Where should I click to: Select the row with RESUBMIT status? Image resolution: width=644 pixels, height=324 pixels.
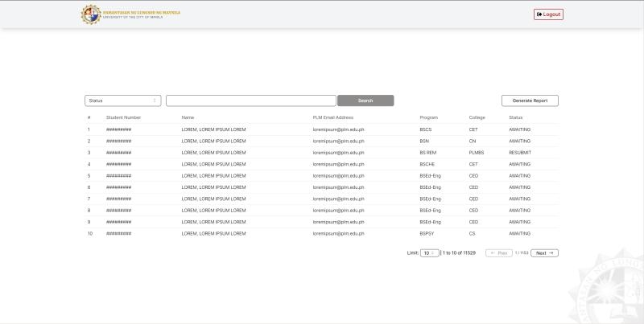tap(322, 152)
